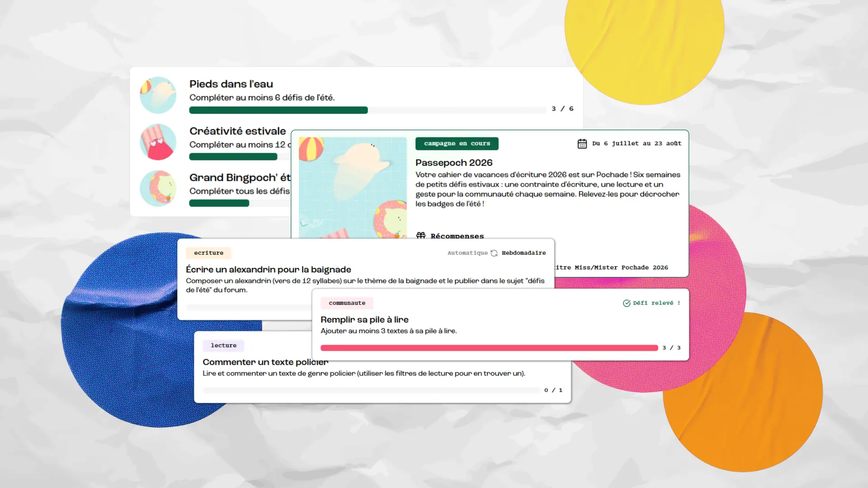Click the Pieds dans l'eau progress bar
Image resolution: width=868 pixels, height=488 pixels.
[x=367, y=110]
